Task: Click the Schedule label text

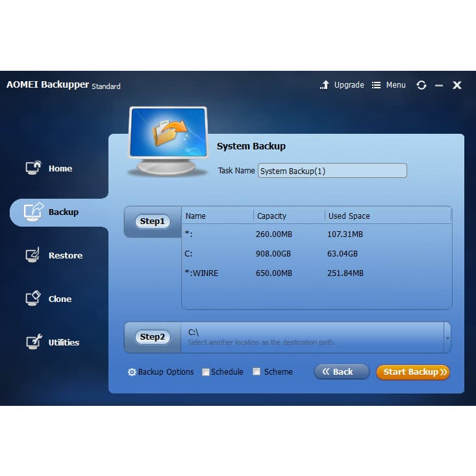Action: pyautogui.click(x=227, y=372)
